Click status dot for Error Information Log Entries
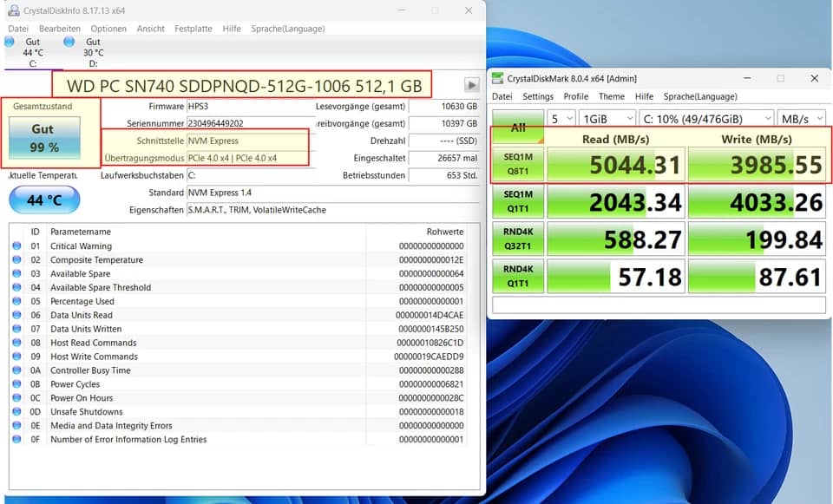Image resolution: width=833 pixels, height=504 pixels. click(16, 439)
